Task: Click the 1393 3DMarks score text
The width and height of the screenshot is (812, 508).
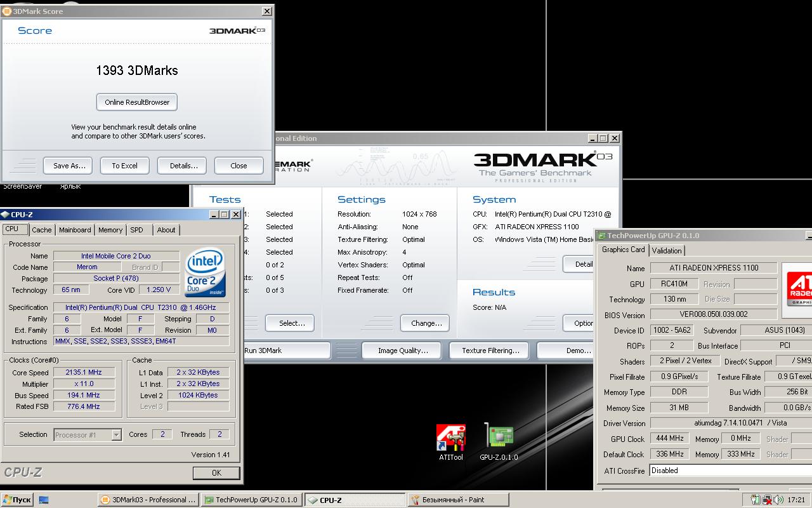Action: pos(137,70)
